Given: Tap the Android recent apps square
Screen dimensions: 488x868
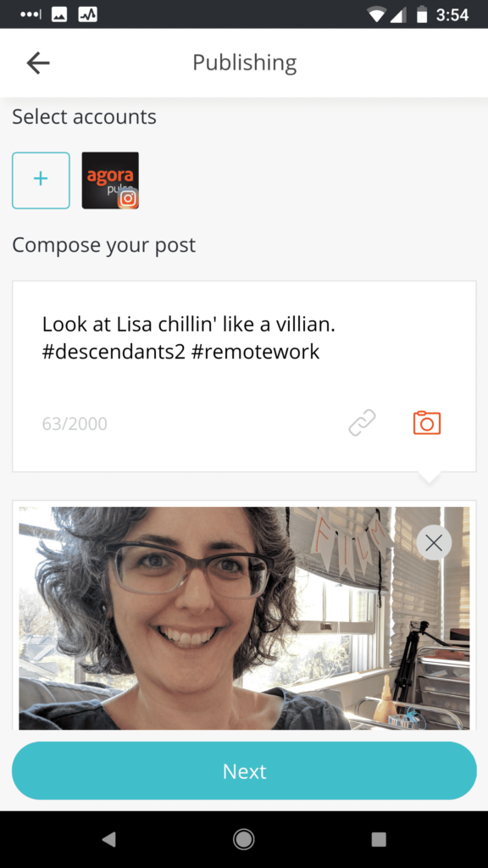Looking at the screenshot, I should click(x=379, y=839).
